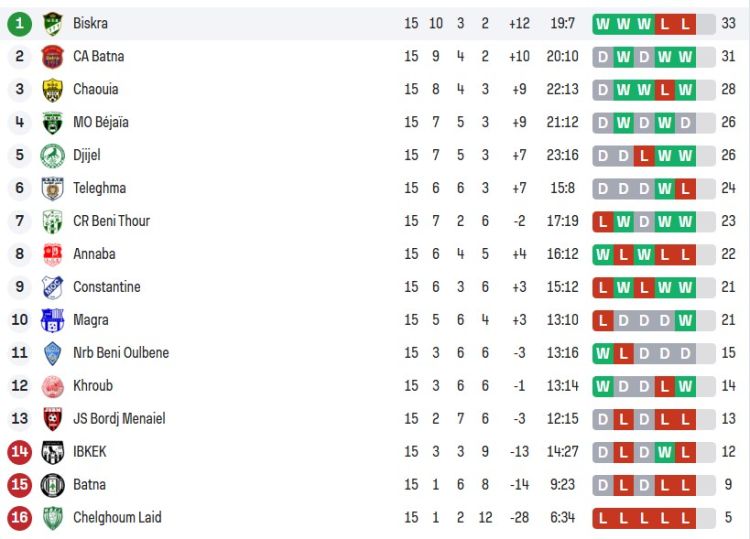Click the JS Bordj Menaiel team name
The height and width of the screenshot is (539, 750).
[119, 419]
